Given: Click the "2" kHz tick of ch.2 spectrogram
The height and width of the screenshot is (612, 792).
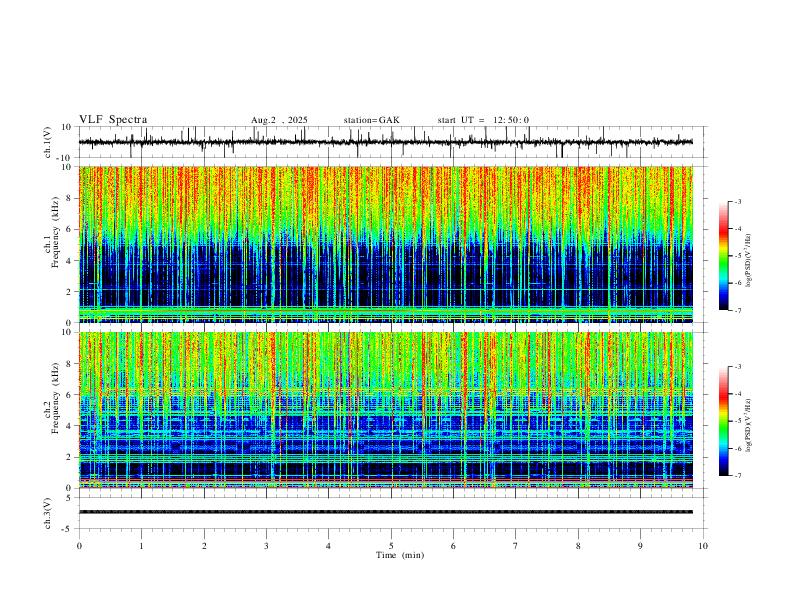Looking at the screenshot, I should coord(70,457).
